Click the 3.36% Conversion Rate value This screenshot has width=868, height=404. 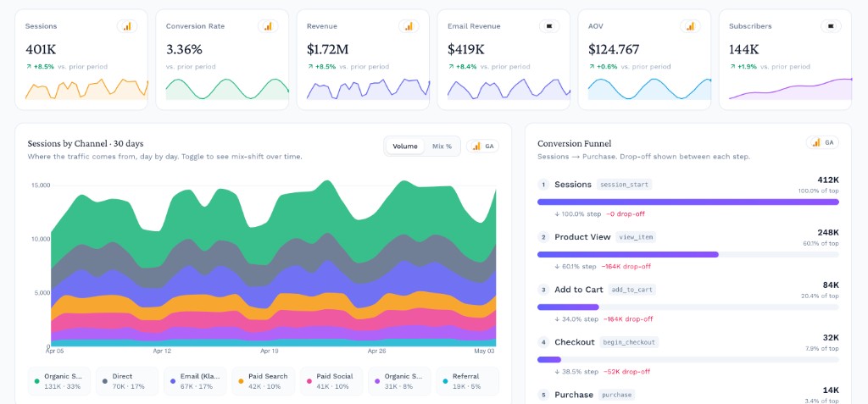(184, 49)
